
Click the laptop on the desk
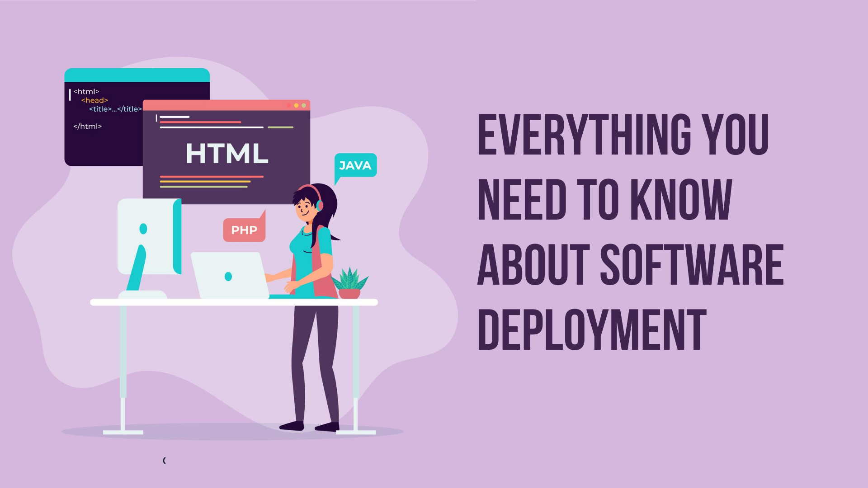point(230,276)
